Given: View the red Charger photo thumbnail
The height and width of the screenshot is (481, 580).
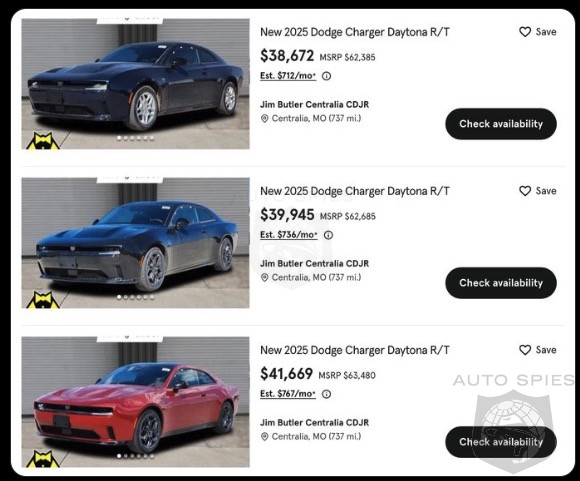Looking at the screenshot, I should [x=135, y=402].
